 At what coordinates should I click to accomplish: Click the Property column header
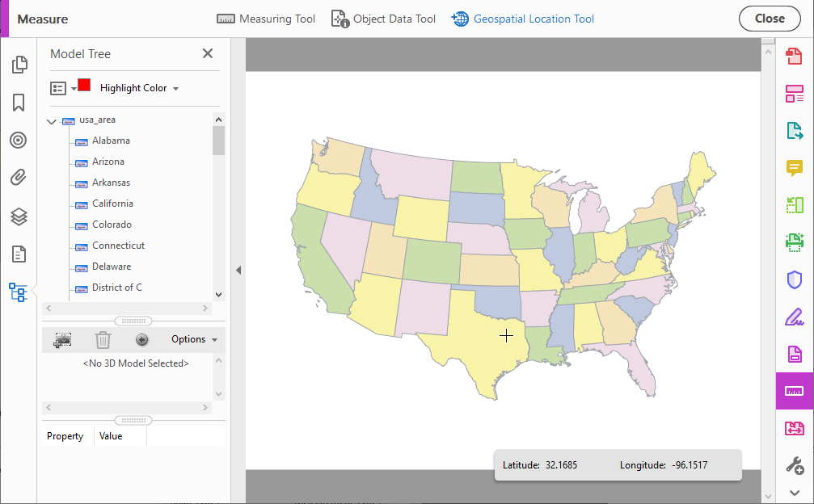click(65, 436)
